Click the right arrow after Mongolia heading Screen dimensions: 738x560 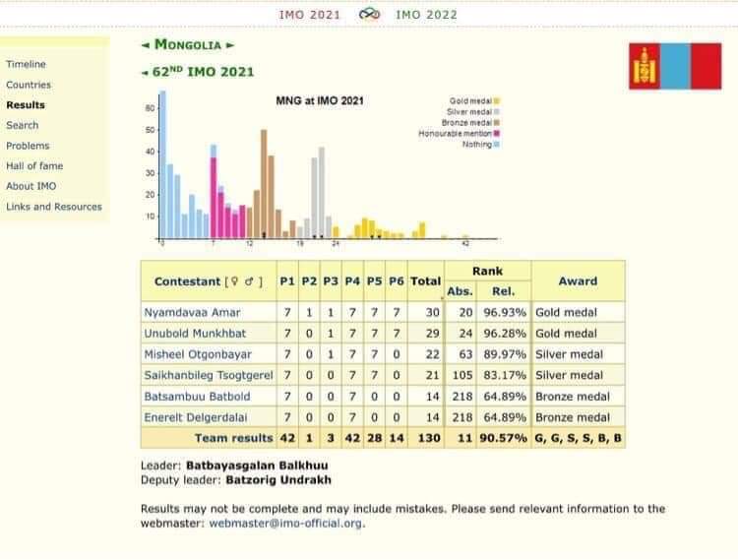pos(230,44)
